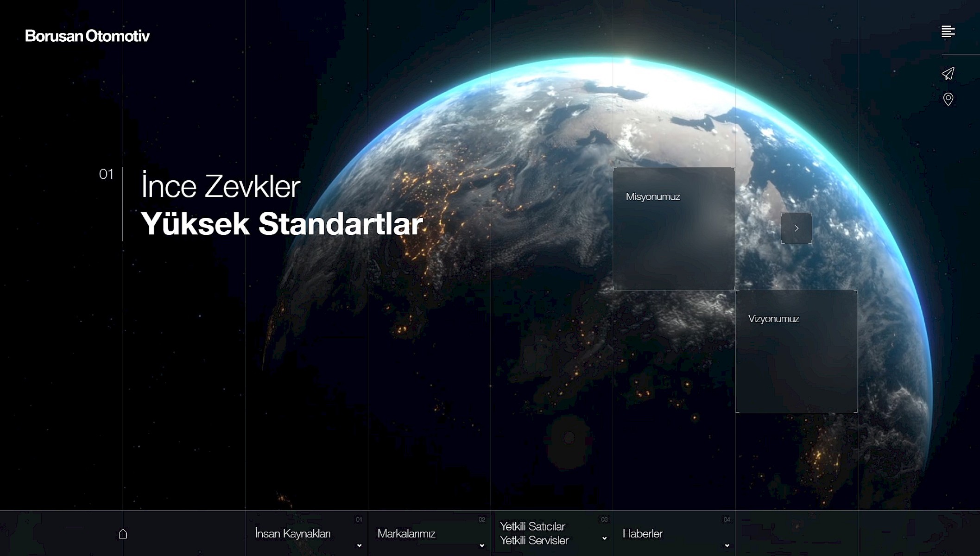The width and height of the screenshot is (980, 556).
Task: Open the hamburger menu icon
Action: coord(948,32)
